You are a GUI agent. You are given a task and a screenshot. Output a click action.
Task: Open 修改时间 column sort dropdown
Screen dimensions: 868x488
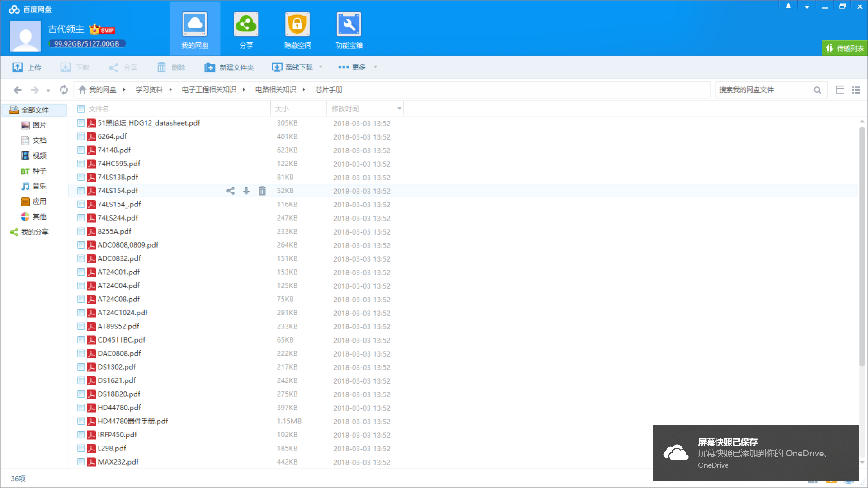pos(399,108)
